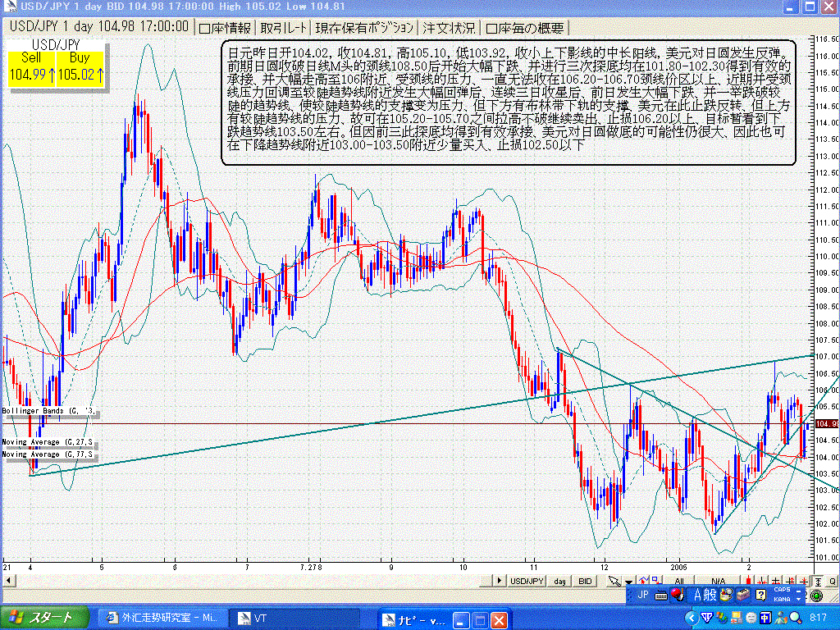840x630 pixels.
Task: Toggle CAPS in the IME toolbar
Action: [783, 592]
